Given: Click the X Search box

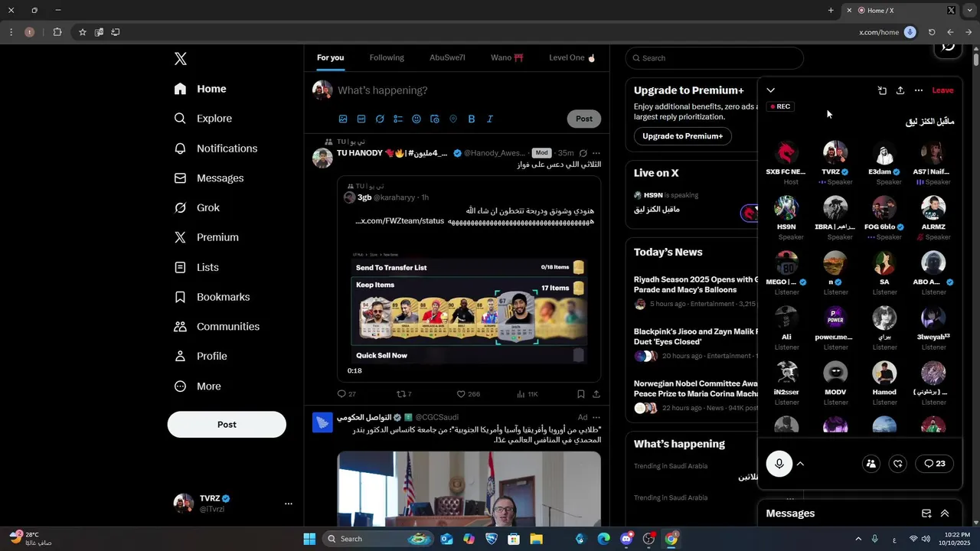Looking at the screenshot, I should (x=714, y=58).
